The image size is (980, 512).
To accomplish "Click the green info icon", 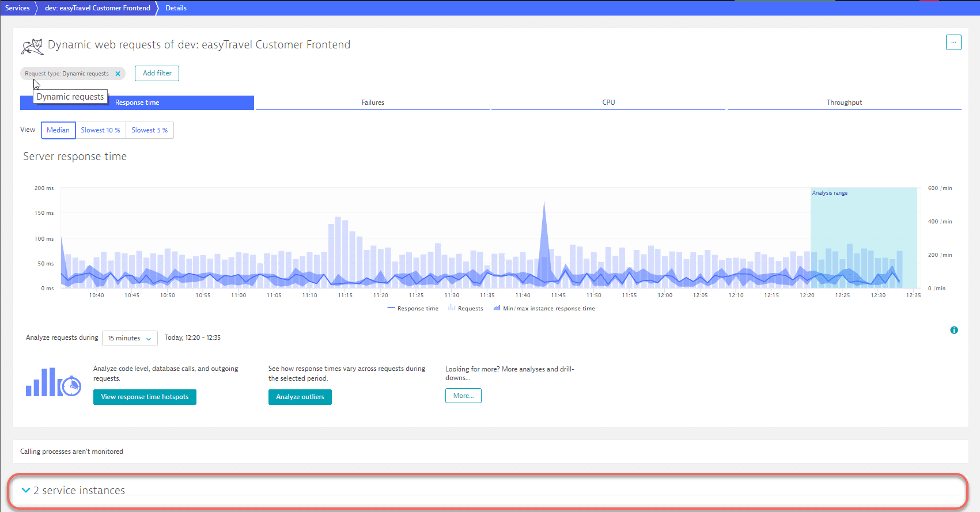I will click(954, 330).
